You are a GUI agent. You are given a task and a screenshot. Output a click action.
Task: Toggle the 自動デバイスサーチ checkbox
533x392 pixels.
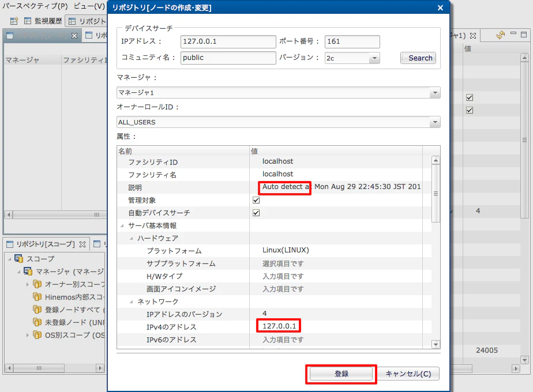pyautogui.click(x=256, y=213)
